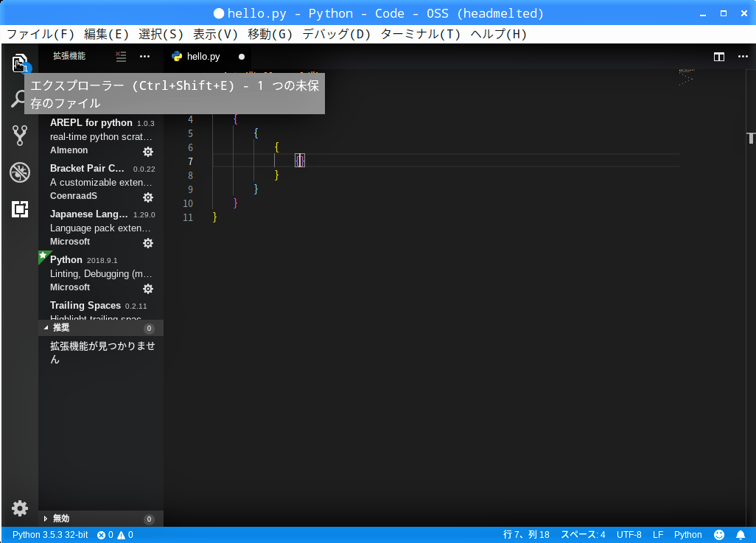Select the AREPL for python extension
Viewport: 756px width, 543px height.
pyautogui.click(x=101, y=137)
